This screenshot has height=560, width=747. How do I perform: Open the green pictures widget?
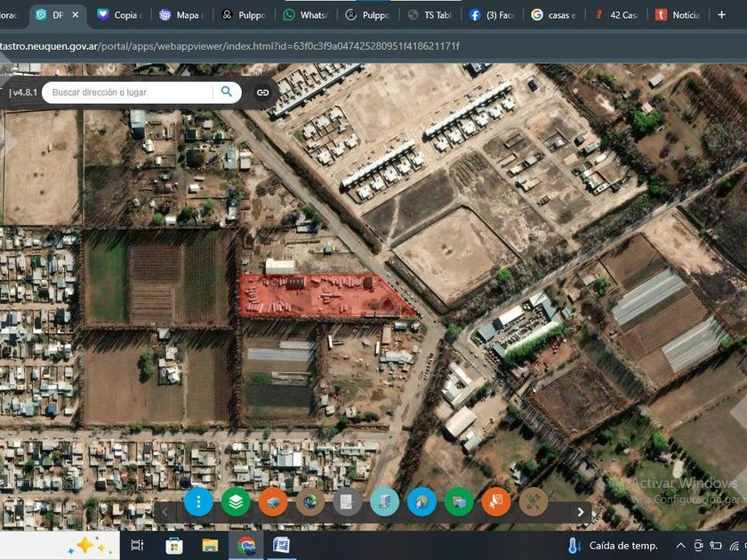coord(459,501)
